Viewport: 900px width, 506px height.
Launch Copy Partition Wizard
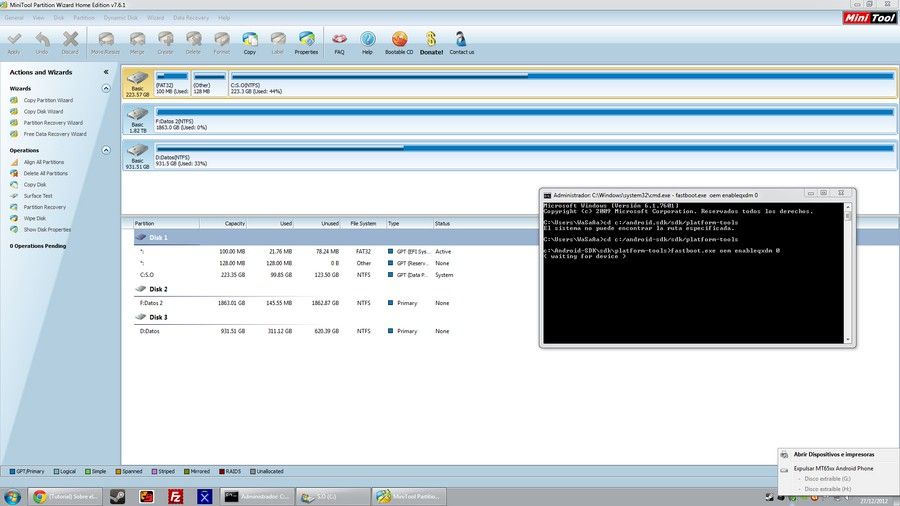coord(48,100)
